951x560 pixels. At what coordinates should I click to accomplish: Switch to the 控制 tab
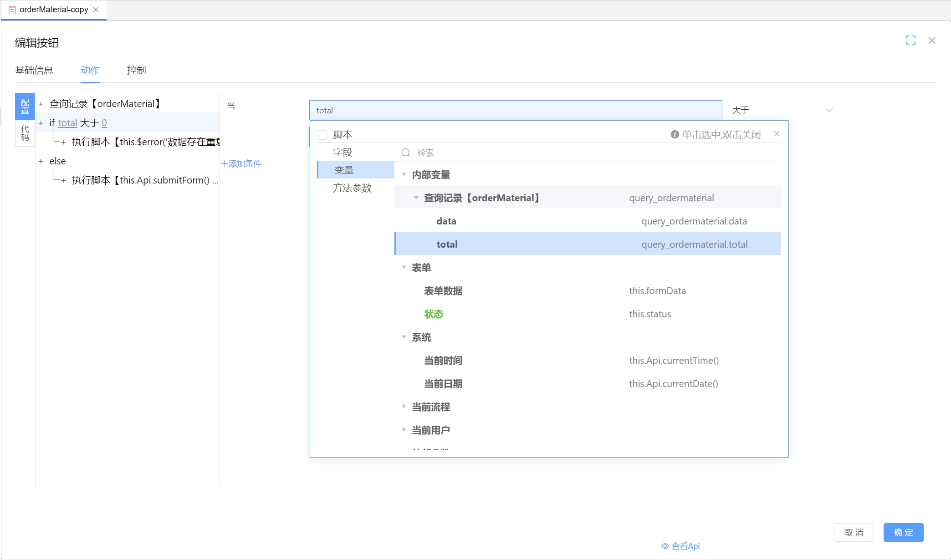(136, 70)
